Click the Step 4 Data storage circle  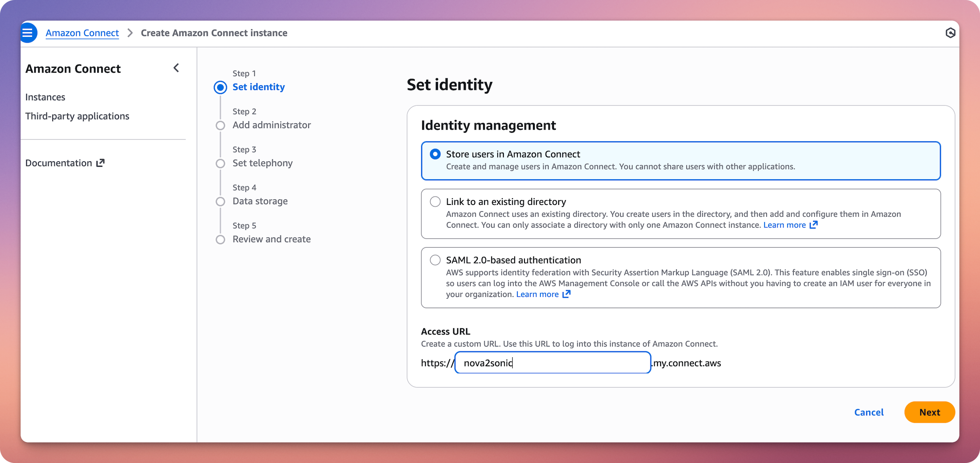point(221,201)
